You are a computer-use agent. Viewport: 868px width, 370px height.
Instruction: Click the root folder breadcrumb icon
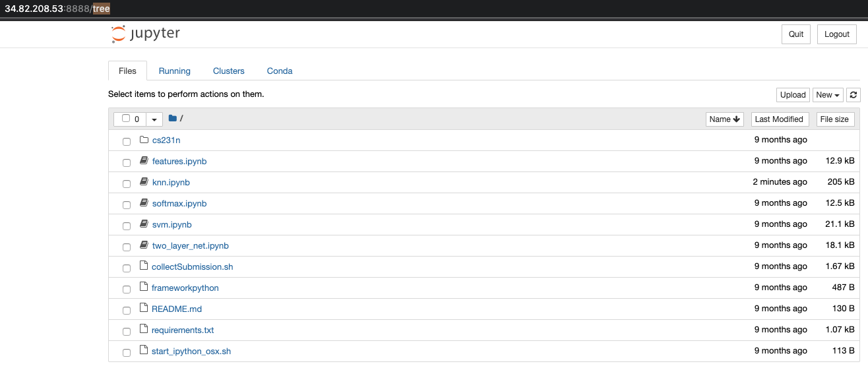coord(172,119)
